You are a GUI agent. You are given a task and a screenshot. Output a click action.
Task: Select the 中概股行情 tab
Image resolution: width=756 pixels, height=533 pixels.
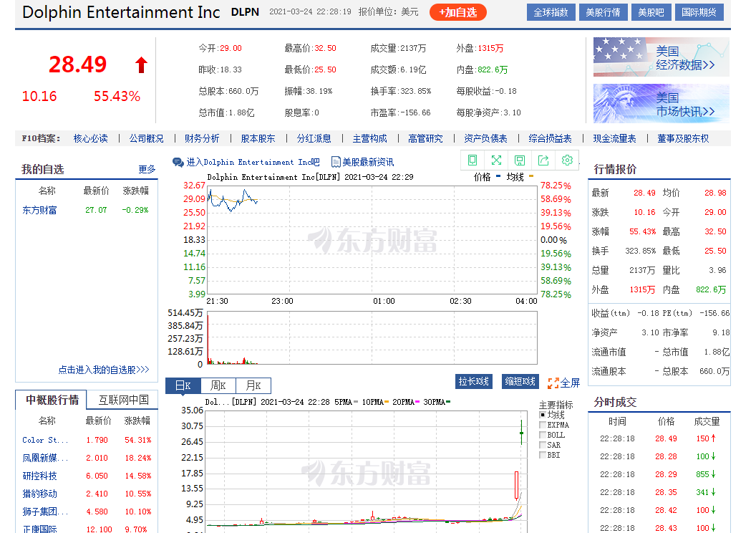click(x=52, y=400)
